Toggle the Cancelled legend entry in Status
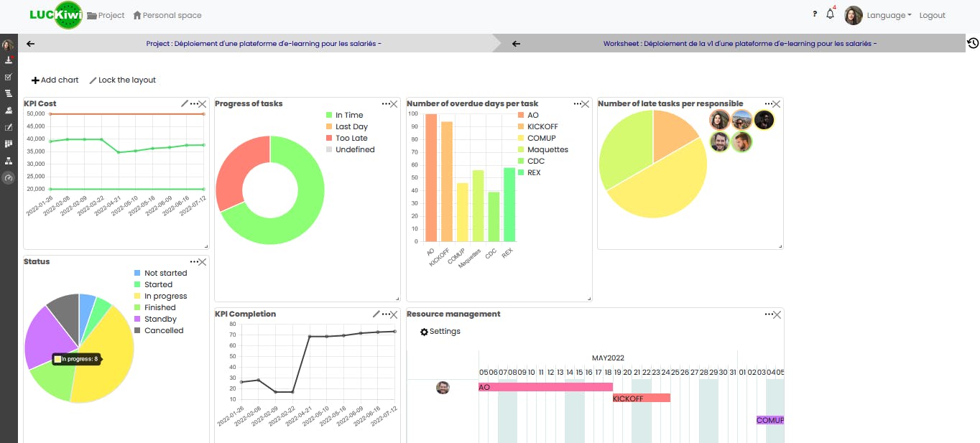This screenshot has height=443, width=980. click(159, 330)
